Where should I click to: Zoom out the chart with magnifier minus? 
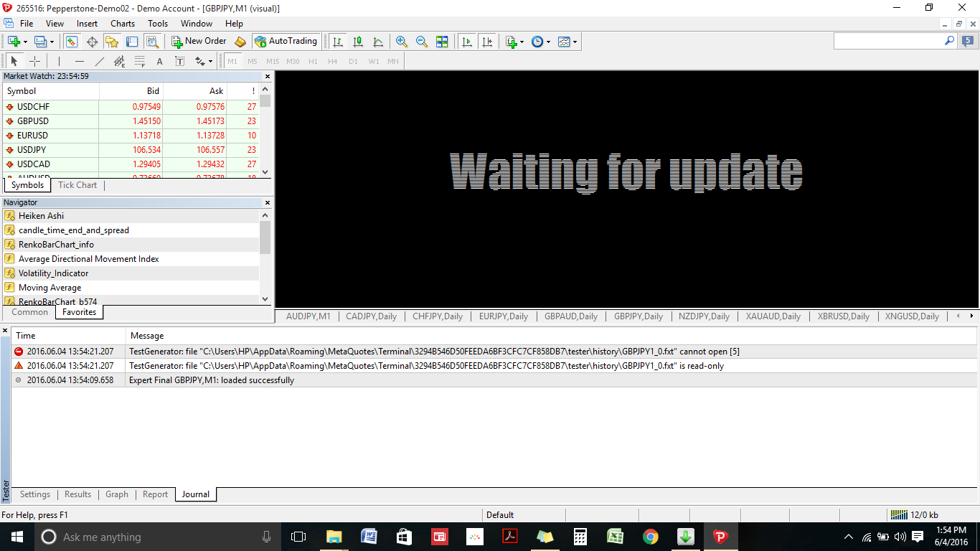[422, 42]
